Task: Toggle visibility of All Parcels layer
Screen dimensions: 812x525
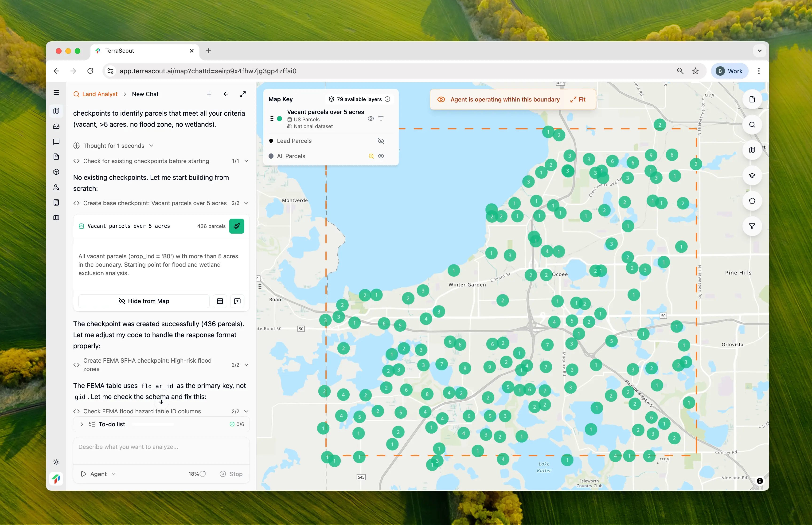Action: (x=381, y=156)
